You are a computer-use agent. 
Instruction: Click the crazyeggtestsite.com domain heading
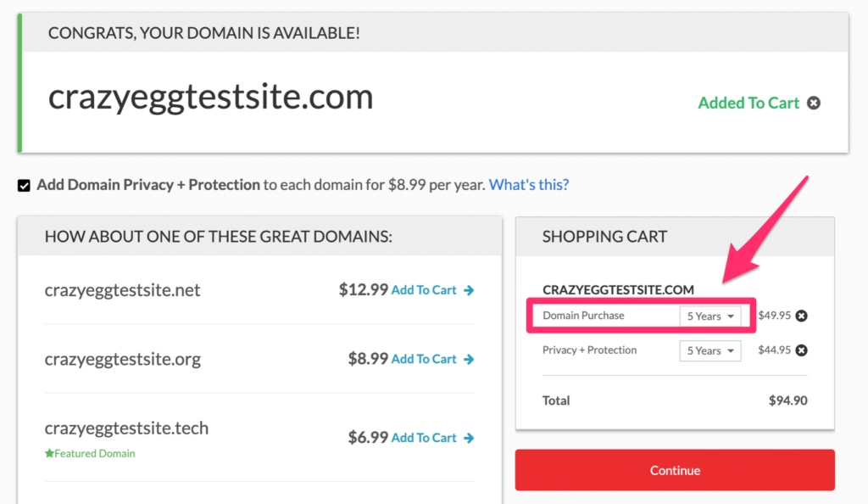tap(211, 97)
